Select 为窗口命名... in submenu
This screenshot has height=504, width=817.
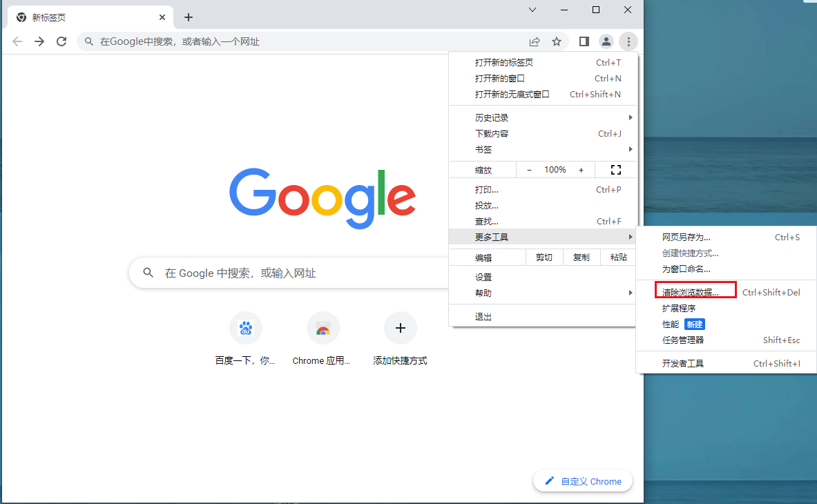(727, 269)
